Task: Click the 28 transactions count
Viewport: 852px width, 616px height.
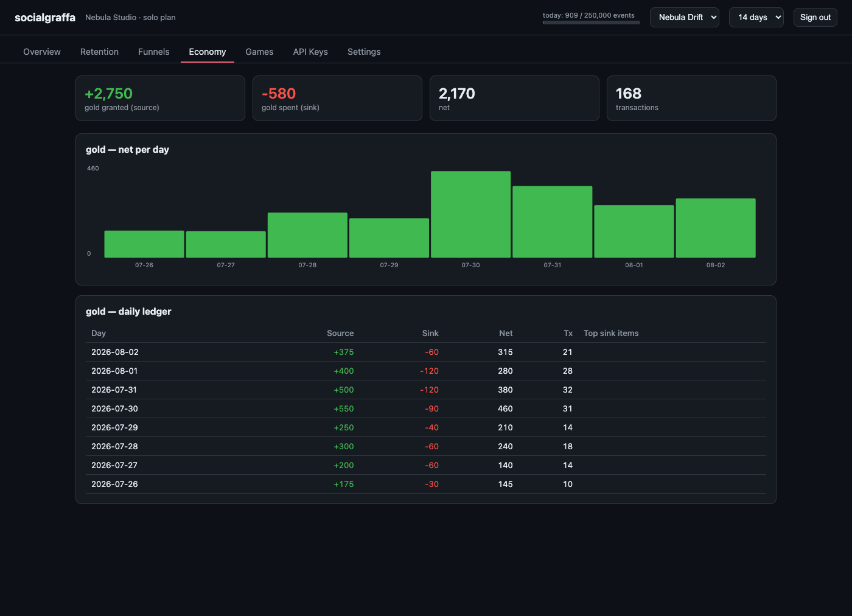Action: tap(568, 371)
